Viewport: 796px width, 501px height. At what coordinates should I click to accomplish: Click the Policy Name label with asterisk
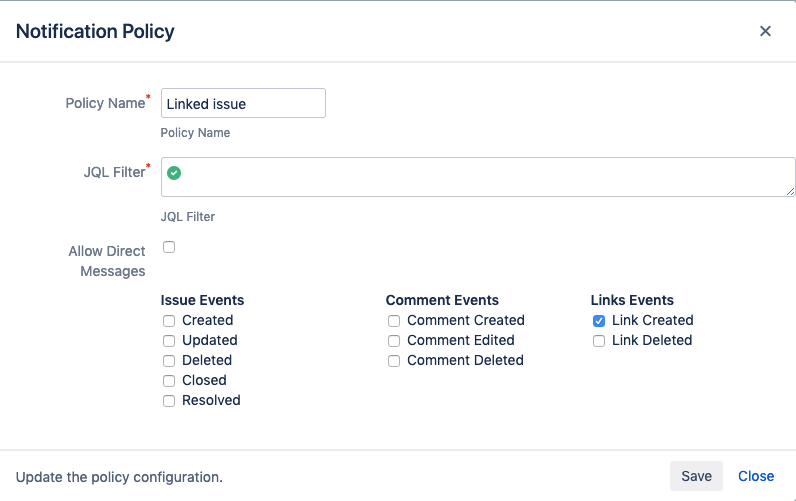[107, 103]
